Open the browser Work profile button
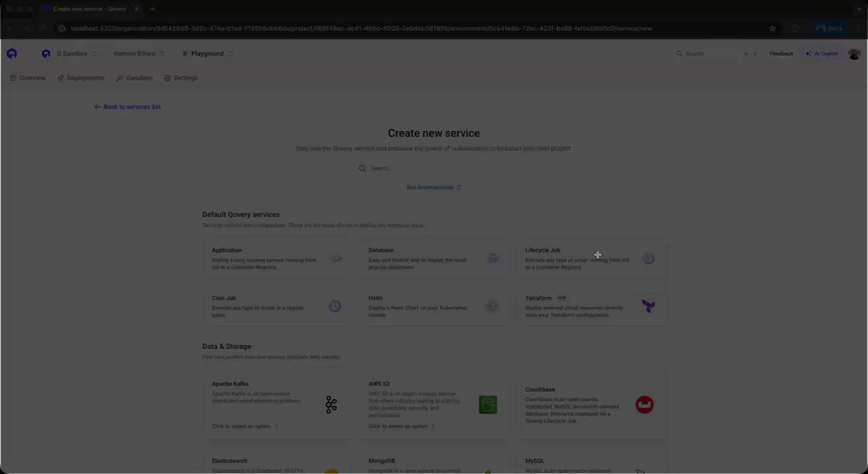This screenshot has width=868, height=474. click(830, 28)
